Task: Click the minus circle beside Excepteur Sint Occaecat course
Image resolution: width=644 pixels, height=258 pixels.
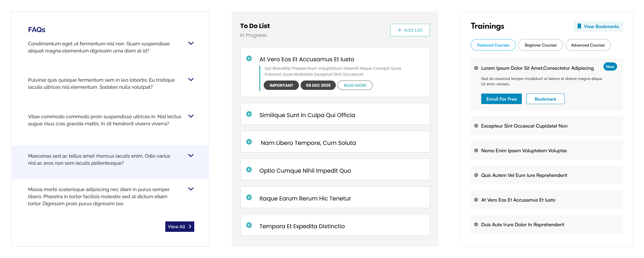Action: tap(476, 126)
